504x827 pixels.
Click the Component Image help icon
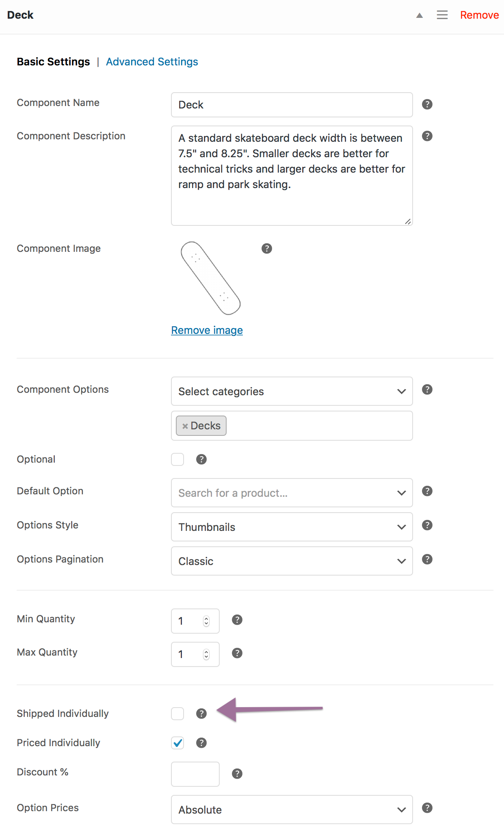click(x=267, y=249)
